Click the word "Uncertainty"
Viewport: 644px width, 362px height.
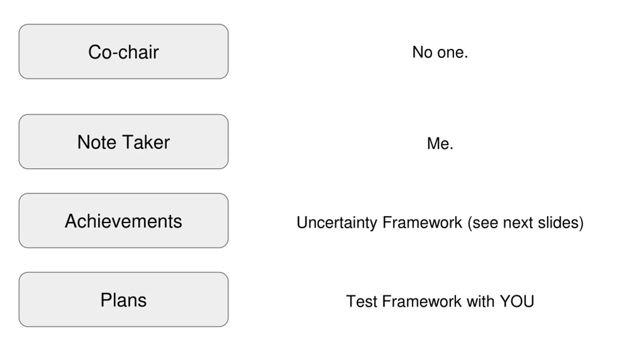(x=337, y=223)
